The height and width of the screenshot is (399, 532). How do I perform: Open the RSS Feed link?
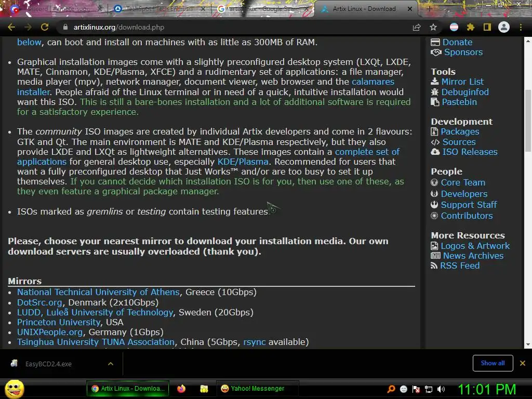pos(460,265)
